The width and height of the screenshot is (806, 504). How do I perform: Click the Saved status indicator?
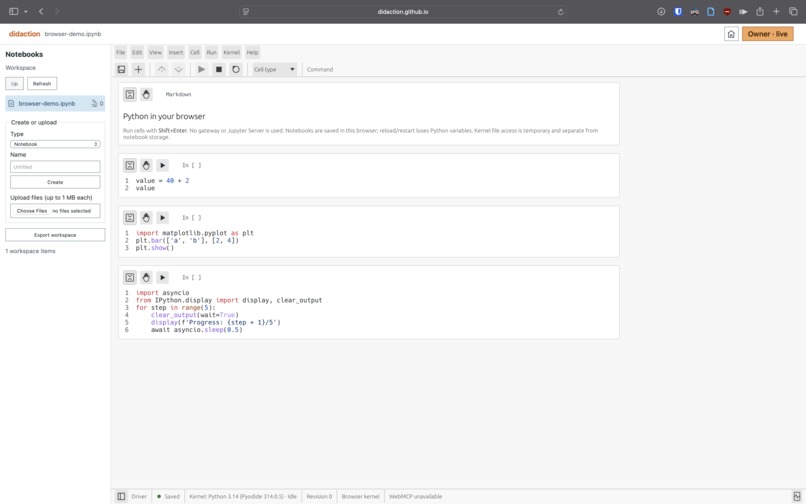click(168, 496)
